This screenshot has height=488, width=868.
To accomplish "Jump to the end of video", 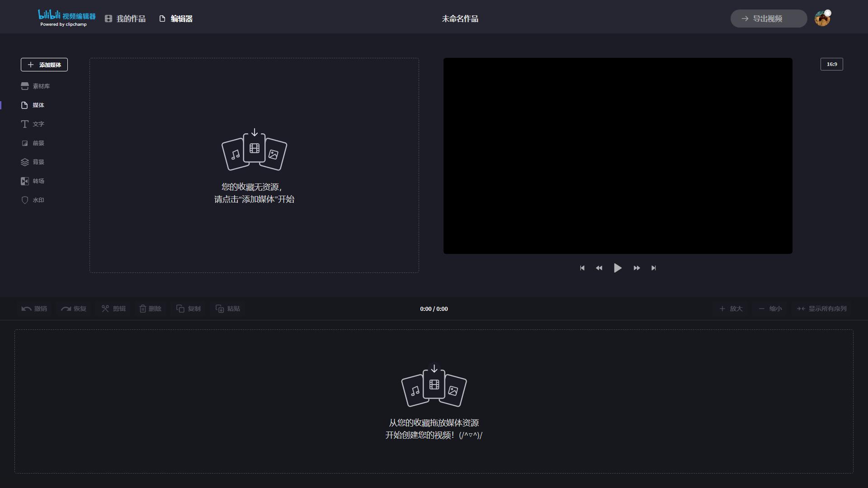I will tap(653, 268).
